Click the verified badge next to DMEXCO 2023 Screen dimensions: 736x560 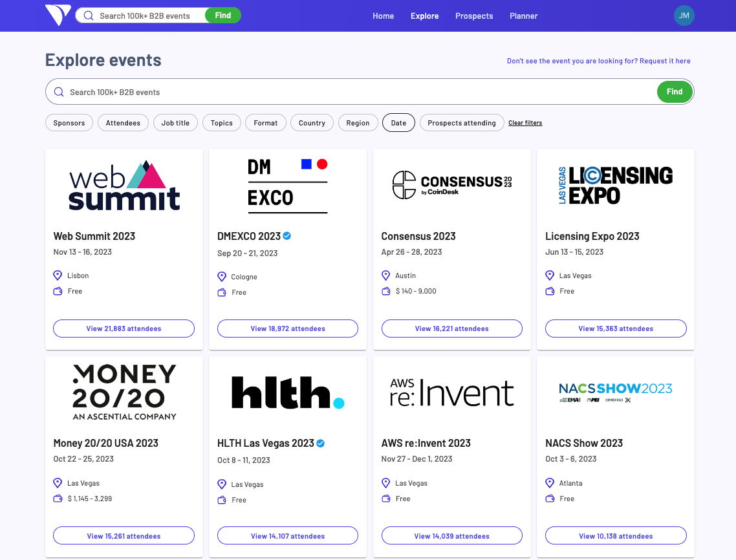coord(287,236)
